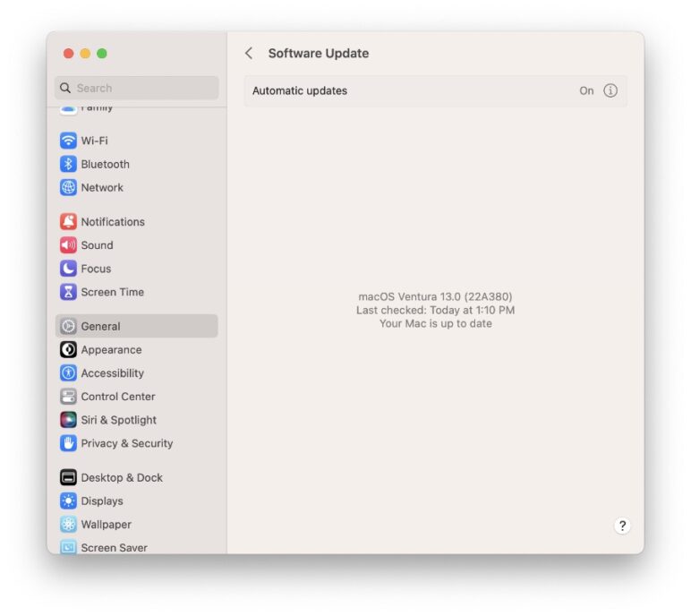
Task: Select Notifications label in the sidebar
Action: click(x=113, y=222)
